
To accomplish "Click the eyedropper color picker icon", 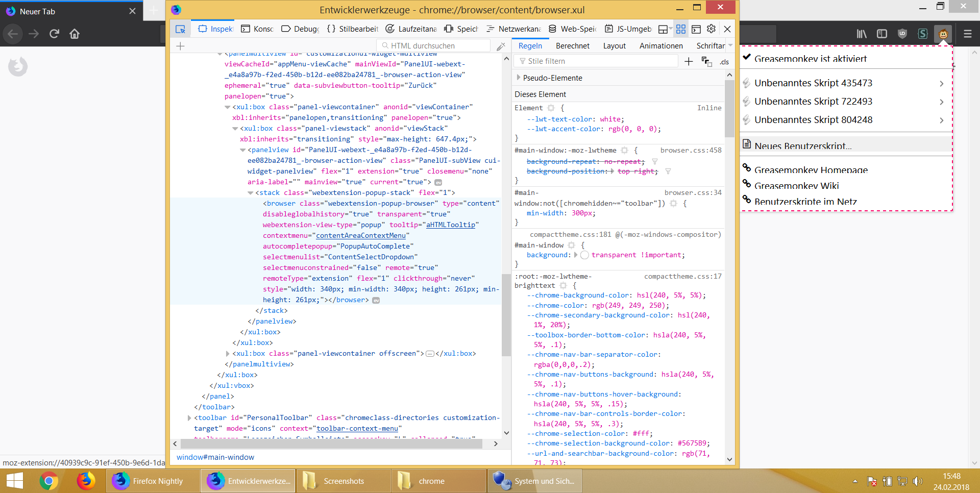I will (x=501, y=46).
